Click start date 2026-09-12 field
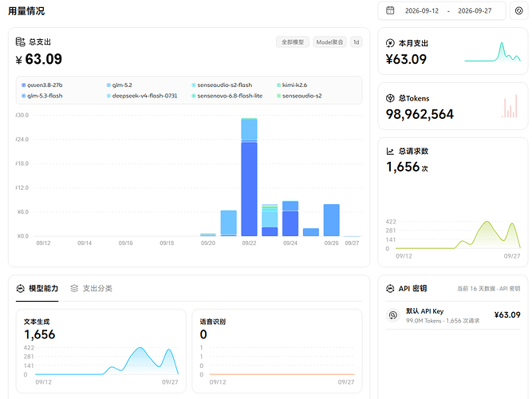Viewport: 532px width, 399px height. click(x=422, y=11)
